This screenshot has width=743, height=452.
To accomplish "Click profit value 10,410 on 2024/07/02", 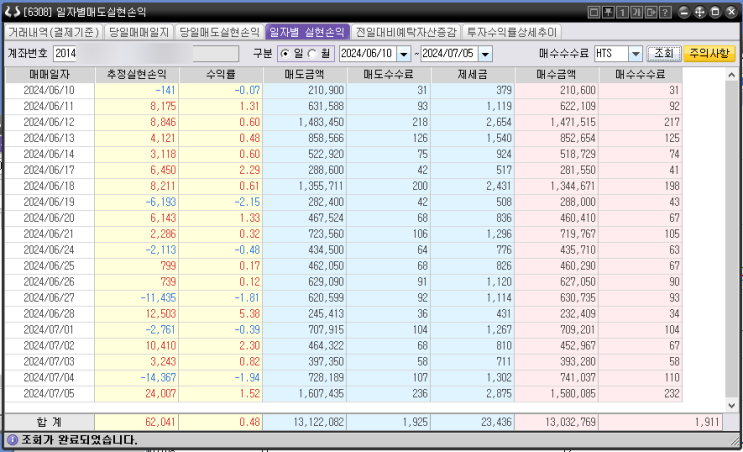I will (161, 346).
